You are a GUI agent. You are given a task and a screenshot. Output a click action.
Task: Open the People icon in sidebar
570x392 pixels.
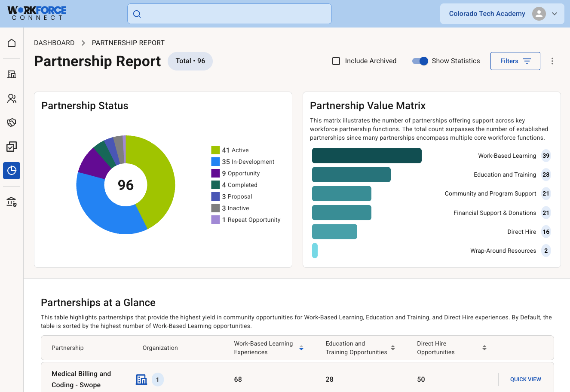[x=12, y=98]
